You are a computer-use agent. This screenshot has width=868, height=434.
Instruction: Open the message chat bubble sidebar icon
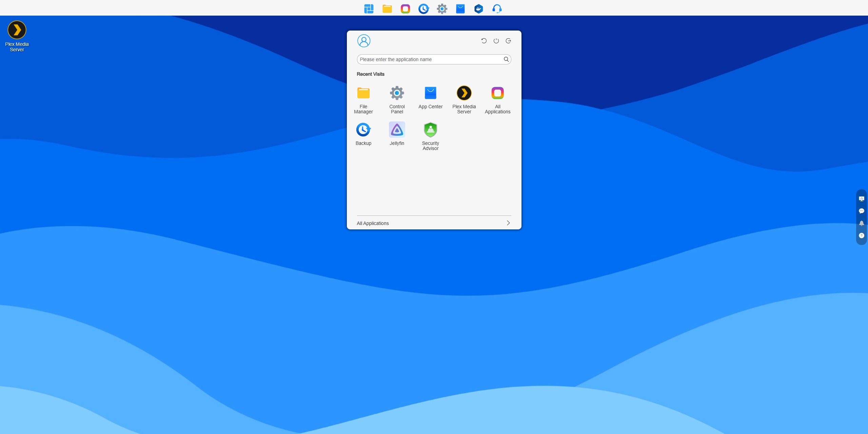pos(861,211)
